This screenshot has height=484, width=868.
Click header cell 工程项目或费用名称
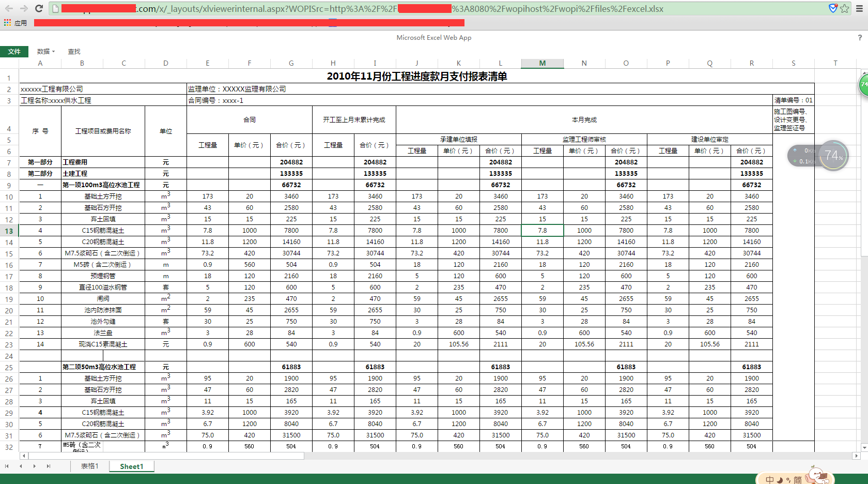pos(103,131)
